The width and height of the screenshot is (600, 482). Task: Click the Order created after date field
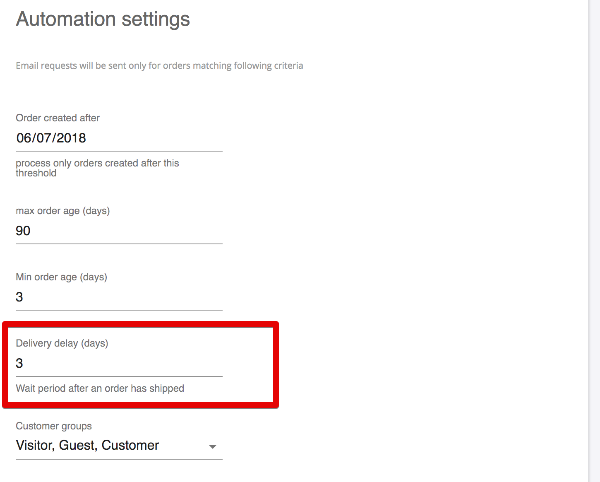coord(119,139)
